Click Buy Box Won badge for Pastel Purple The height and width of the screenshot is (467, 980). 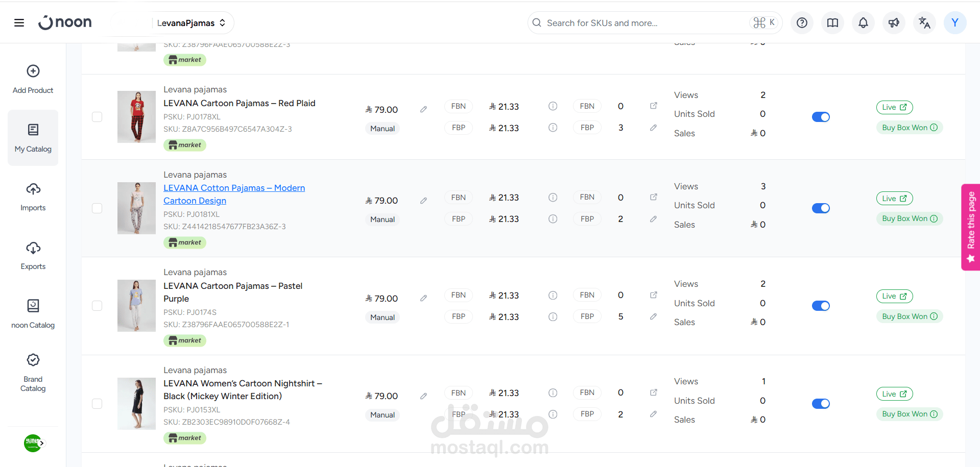coord(910,316)
